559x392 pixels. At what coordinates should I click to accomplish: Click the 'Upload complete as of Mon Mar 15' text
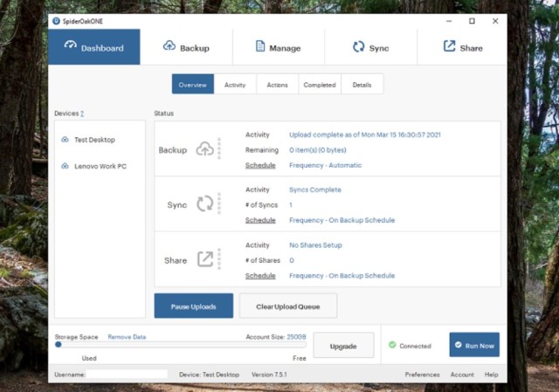click(x=365, y=134)
